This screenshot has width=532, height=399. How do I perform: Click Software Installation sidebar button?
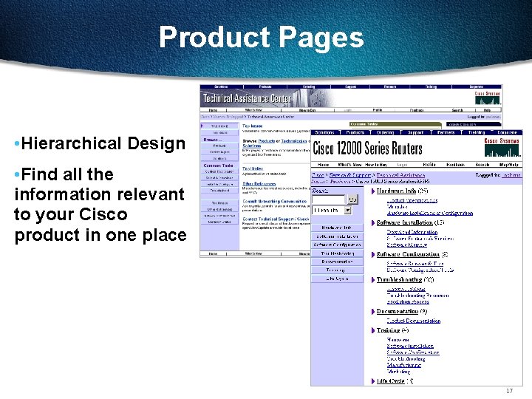(x=337, y=236)
